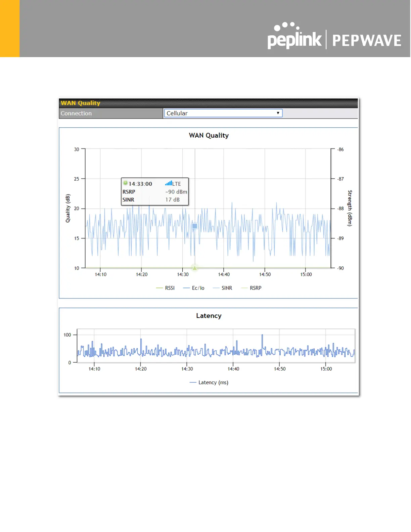Click the 30 value on Quality axis
Image resolution: width=411 pixels, height=532 pixels.
(x=77, y=149)
